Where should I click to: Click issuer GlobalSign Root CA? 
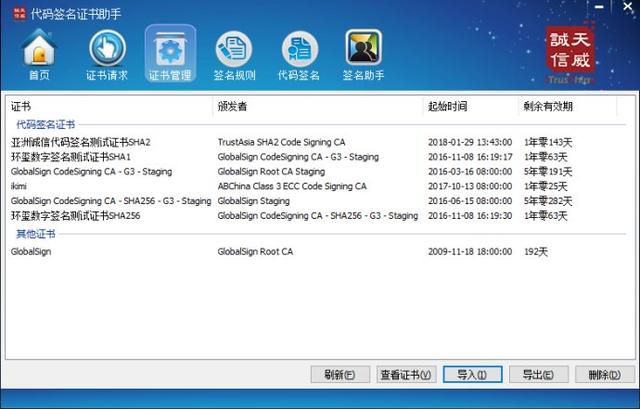(x=255, y=251)
